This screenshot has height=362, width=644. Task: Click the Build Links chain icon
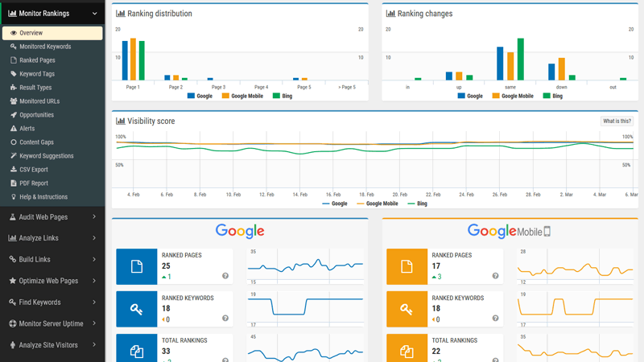tap(13, 259)
